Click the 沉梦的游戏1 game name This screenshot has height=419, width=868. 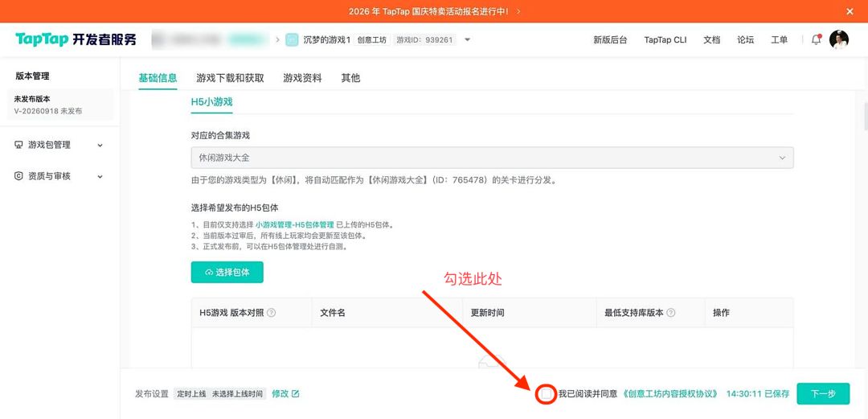326,40
